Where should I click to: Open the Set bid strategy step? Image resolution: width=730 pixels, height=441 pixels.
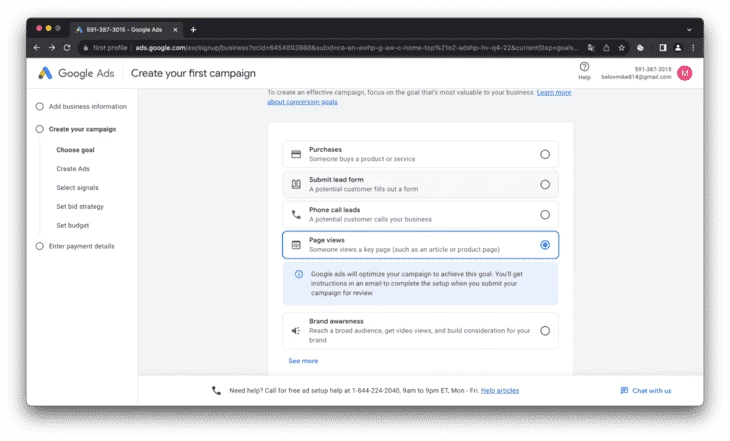(80, 206)
